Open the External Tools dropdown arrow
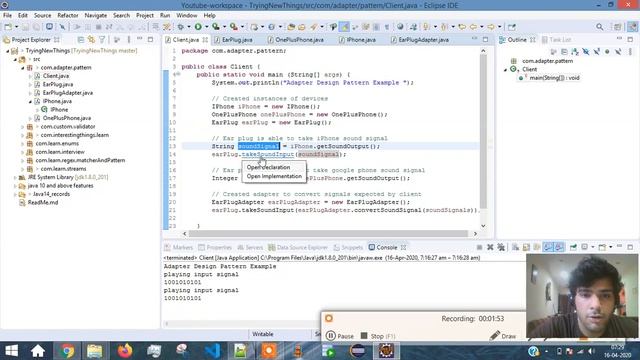Viewport: 640px width, 360px height. 242,27
